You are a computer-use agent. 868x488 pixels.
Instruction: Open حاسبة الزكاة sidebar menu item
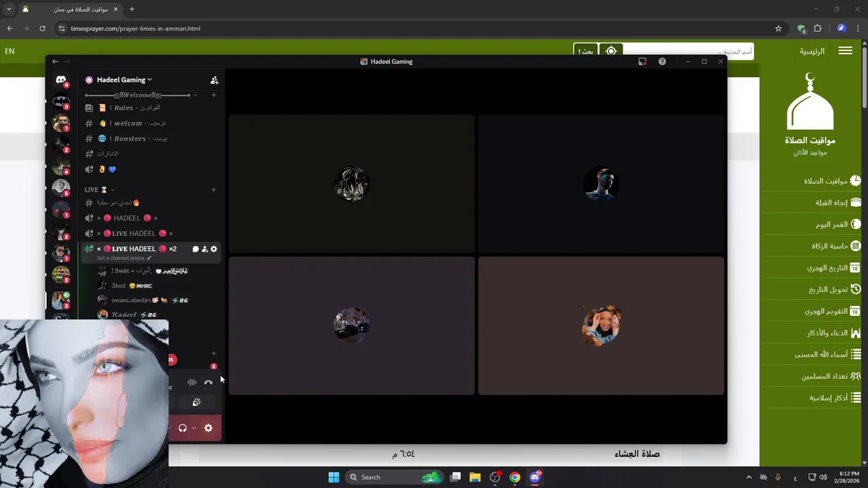(812, 246)
